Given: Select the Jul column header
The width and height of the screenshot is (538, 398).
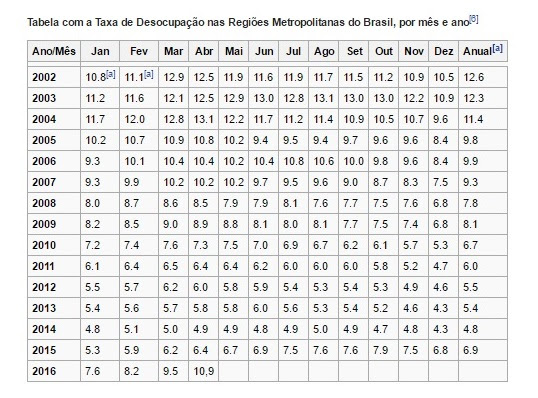Looking at the screenshot, I should tap(293, 51).
